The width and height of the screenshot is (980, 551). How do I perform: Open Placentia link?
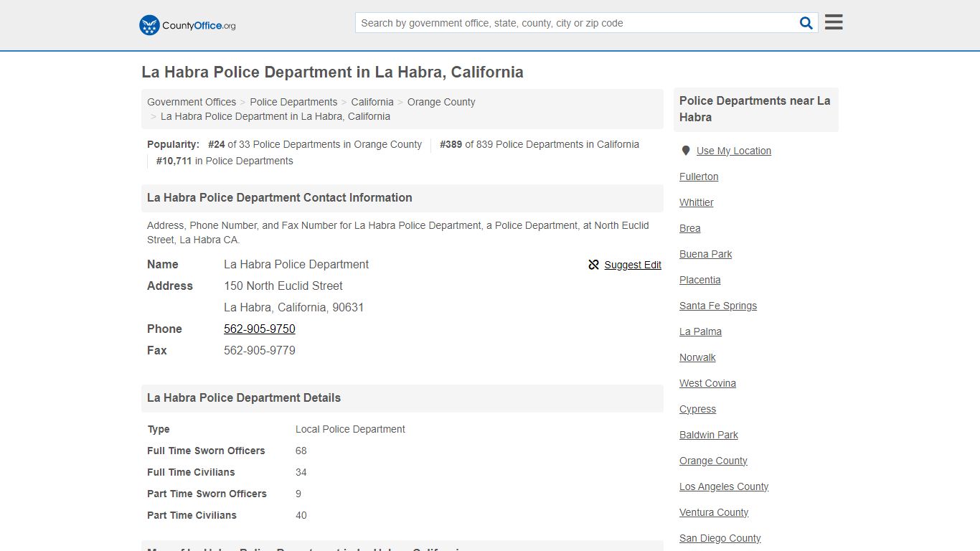tap(700, 280)
